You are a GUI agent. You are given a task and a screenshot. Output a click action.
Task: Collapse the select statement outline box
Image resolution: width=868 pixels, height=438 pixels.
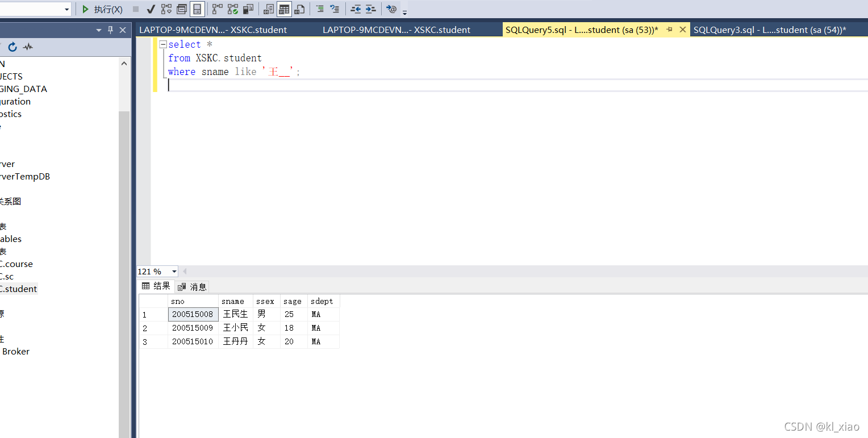(163, 44)
